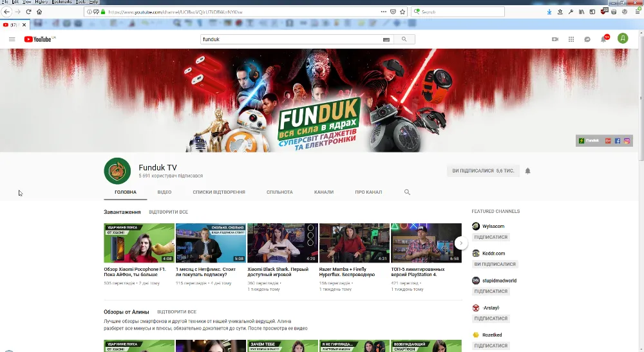Focus the browser URL address bar
Viewport: 644px width, 352px height.
point(242,12)
